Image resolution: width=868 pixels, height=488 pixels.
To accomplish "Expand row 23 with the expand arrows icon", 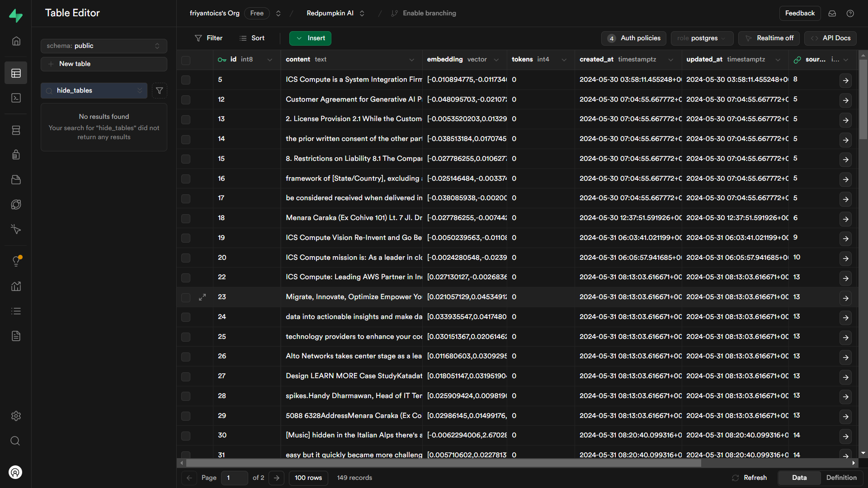I will [x=203, y=297].
